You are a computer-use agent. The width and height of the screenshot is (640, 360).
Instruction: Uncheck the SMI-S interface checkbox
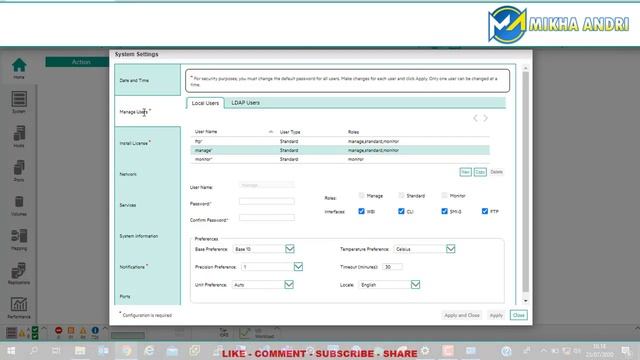[x=444, y=211]
